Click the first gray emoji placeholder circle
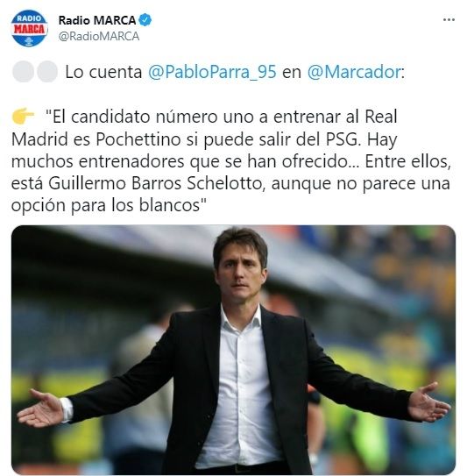This screenshot has width=467, height=476. [23, 72]
